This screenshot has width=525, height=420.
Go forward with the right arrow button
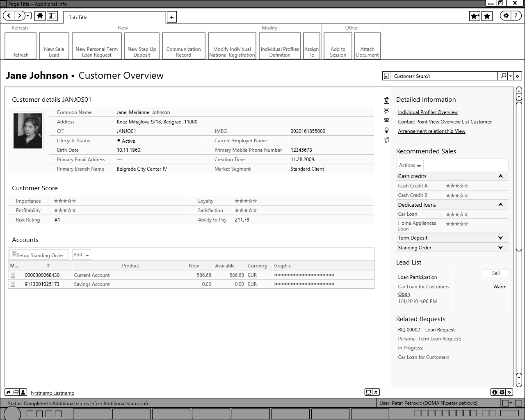[19, 16]
